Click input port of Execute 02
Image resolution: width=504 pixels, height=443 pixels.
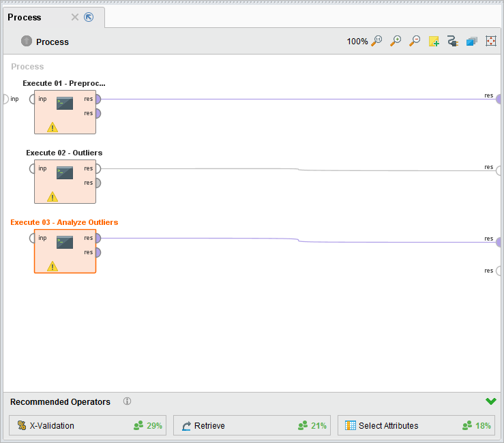tap(32, 168)
